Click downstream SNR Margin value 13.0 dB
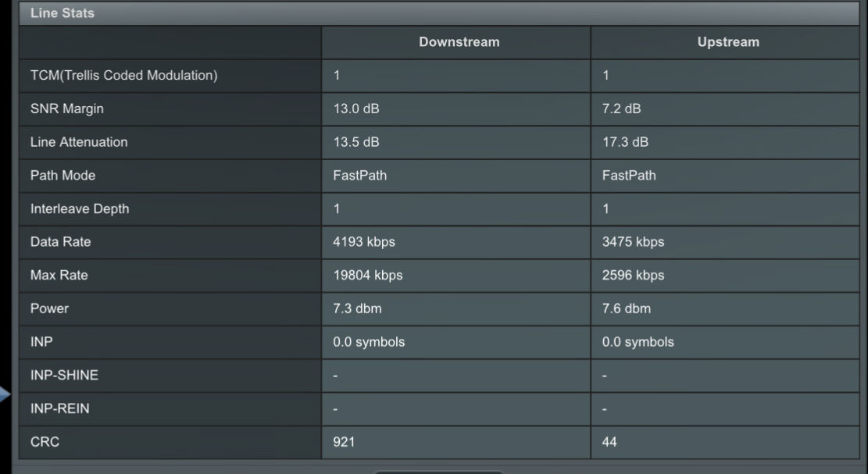 click(x=356, y=109)
